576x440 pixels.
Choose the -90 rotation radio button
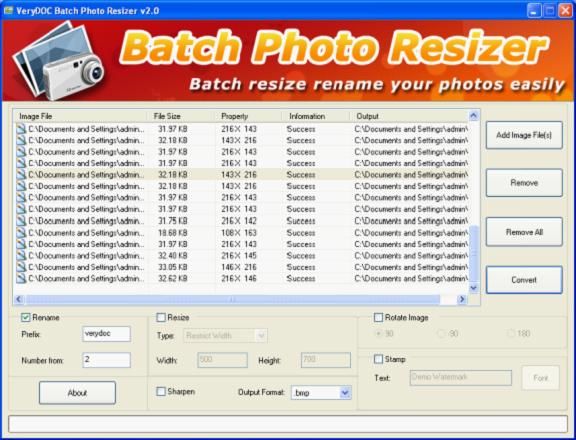point(441,333)
